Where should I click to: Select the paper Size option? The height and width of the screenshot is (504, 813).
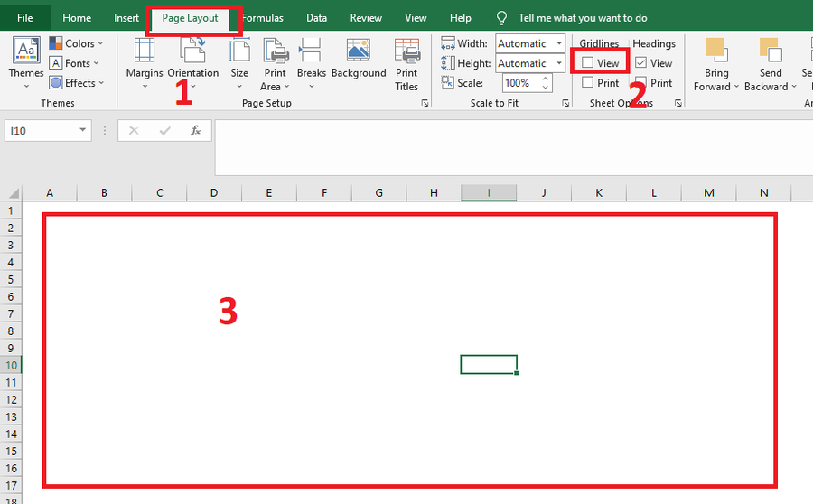point(239,63)
